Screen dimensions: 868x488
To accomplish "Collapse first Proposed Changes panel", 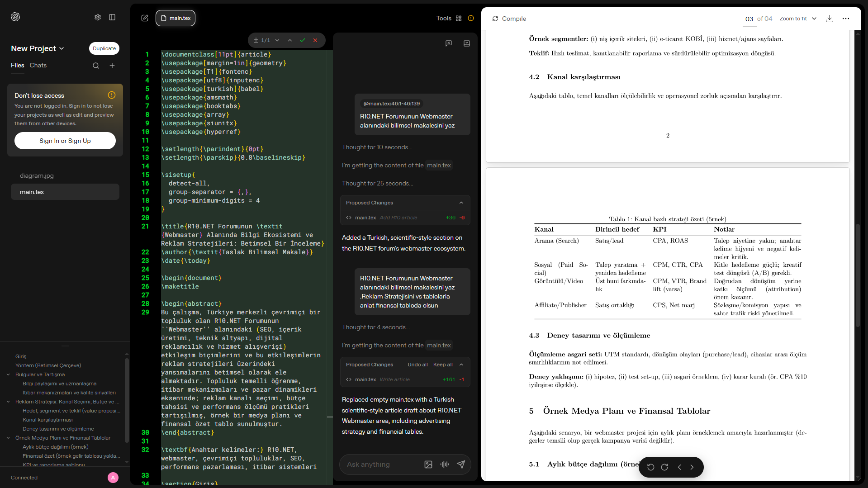I will pos(461,203).
